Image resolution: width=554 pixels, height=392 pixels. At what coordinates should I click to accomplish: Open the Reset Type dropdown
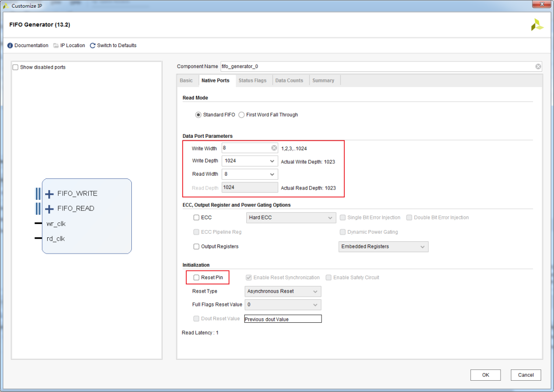point(283,292)
